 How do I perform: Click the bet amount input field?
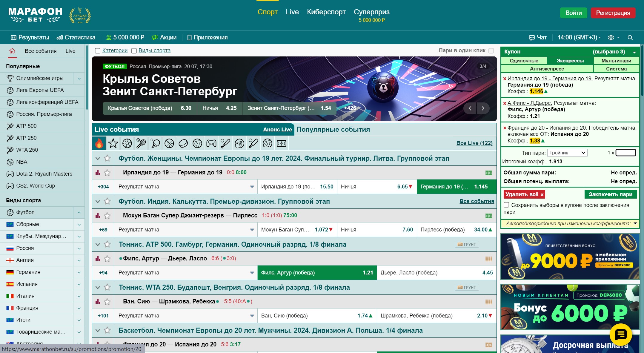pos(625,153)
